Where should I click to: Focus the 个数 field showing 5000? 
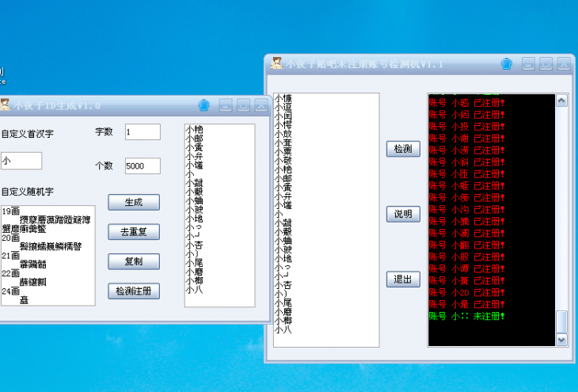(143, 166)
